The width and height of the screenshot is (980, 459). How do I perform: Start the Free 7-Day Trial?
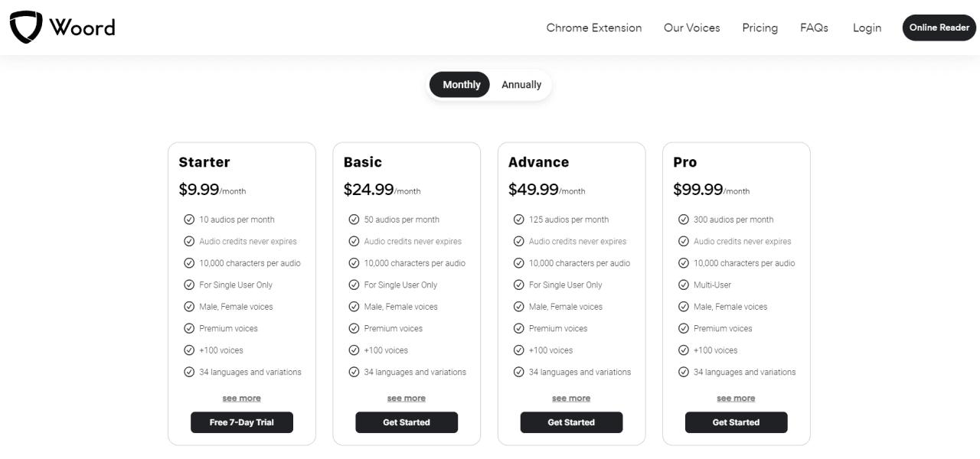242,422
